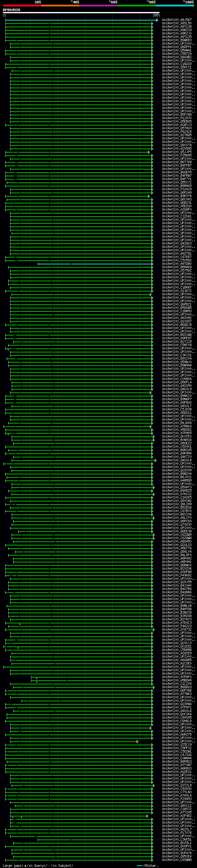The width and height of the screenshot is (197, 868).
Task: Select hit label UniRef100_A9T138
Action: (x=177, y=27)
